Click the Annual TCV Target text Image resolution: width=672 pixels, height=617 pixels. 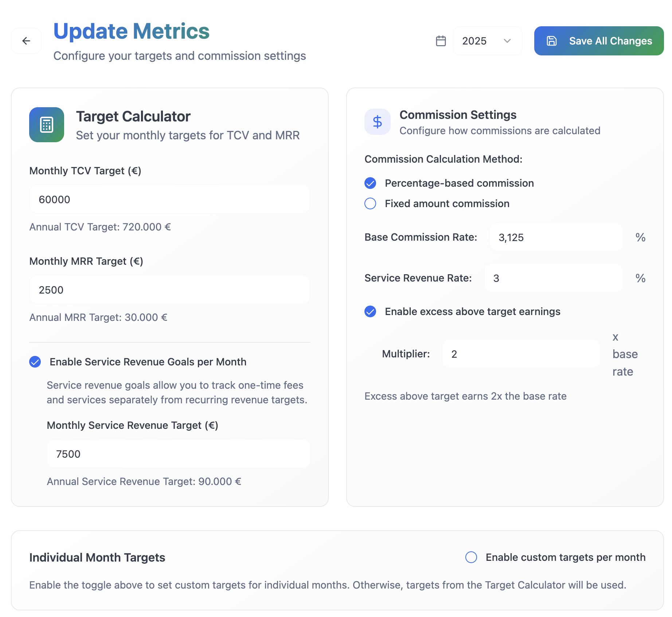click(100, 226)
